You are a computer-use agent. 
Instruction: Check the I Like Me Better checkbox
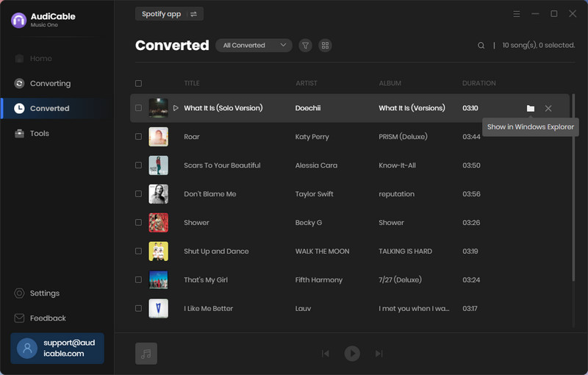click(x=138, y=308)
